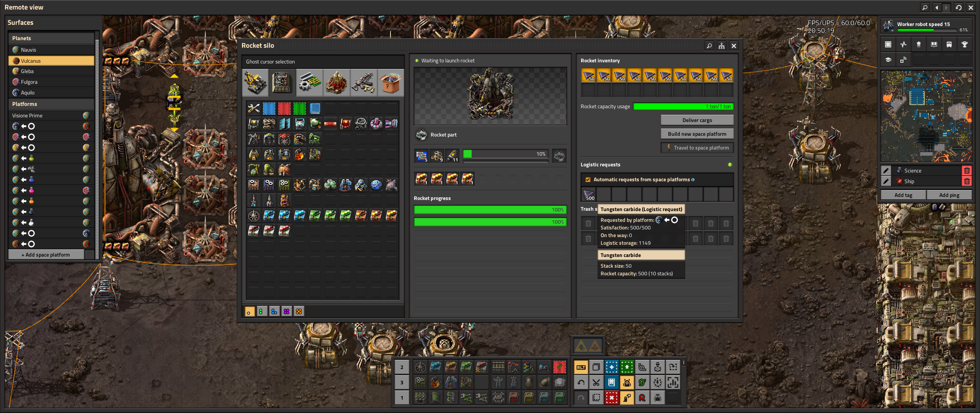The height and width of the screenshot is (413, 980).
Task: Select the transport belt in quickbar row 1
Action: 420,398
